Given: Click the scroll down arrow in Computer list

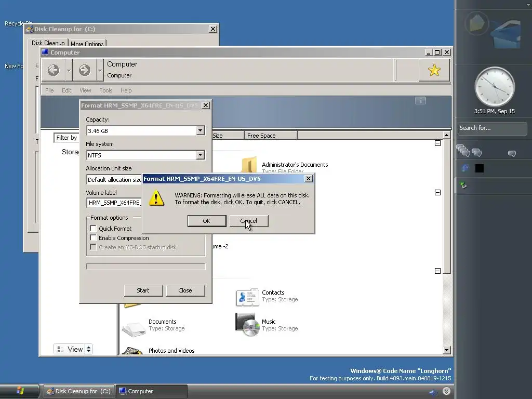Looking at the screenshot, I should click(446, 350).
